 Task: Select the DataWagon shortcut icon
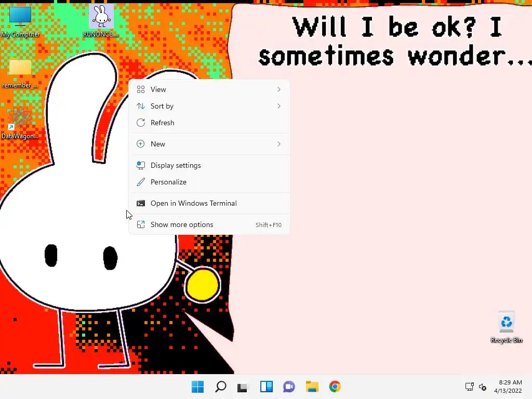pyautogui.click(x=20, y=124)
